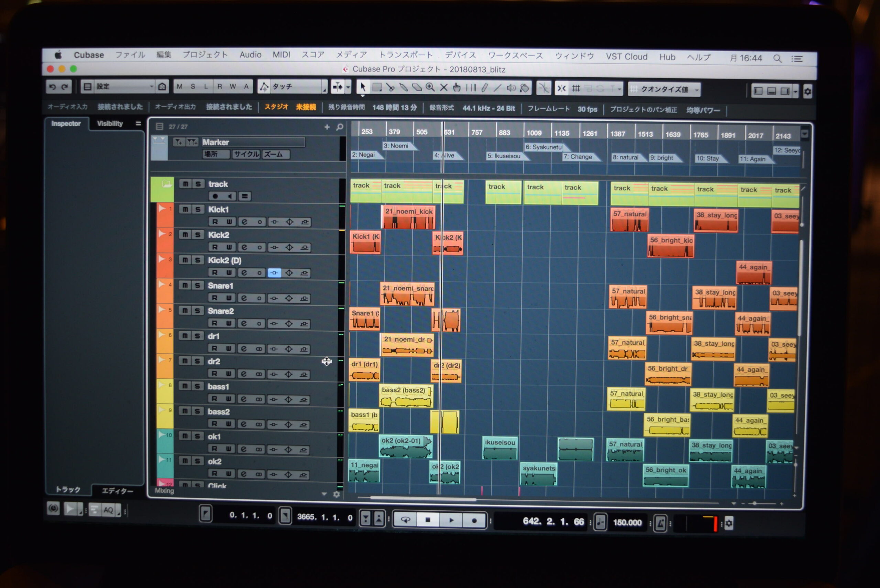Click the 3: Noemi marker
This screenshot has height=588, width=880.
coord(399,146)
